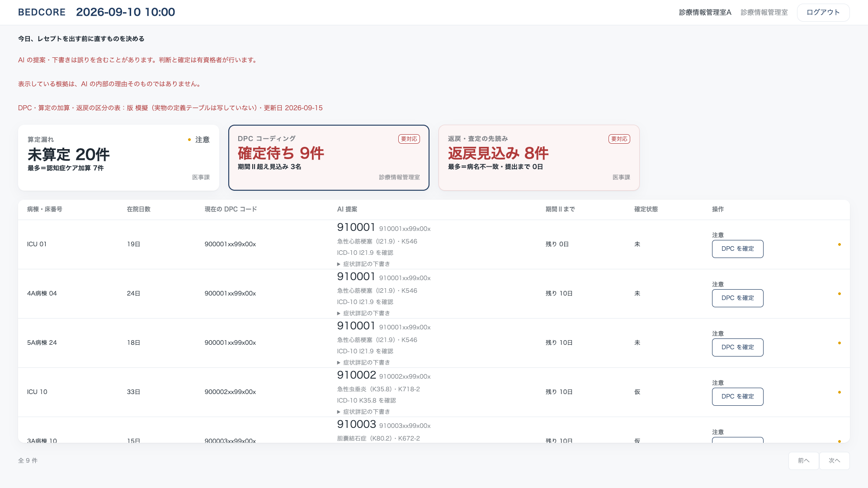Expand 症状詳記の下書き in 4A病棟 04 row

pyautogui.click(x=363, y=313)
